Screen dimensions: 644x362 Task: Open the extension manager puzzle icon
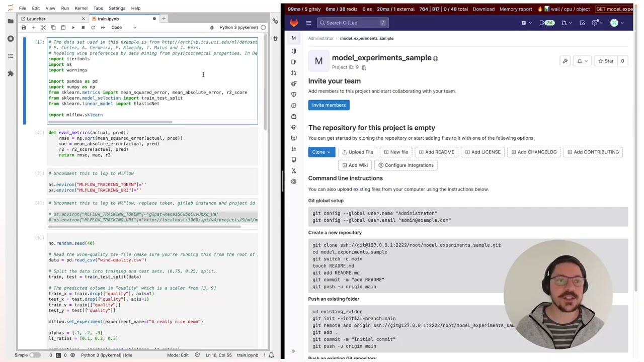(x=11, y=73)
